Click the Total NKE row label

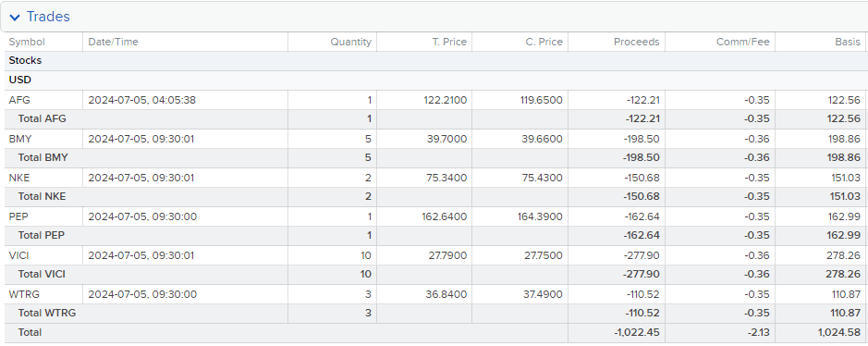click(43, 196)
